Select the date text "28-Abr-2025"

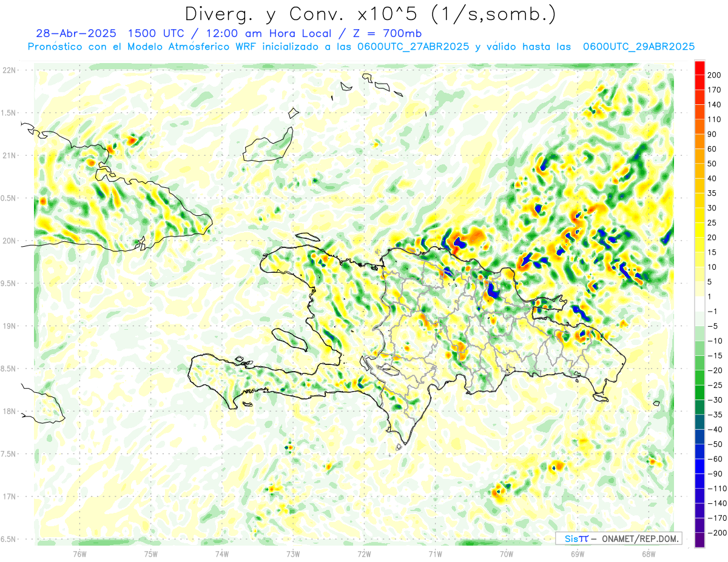coord(76,33)
